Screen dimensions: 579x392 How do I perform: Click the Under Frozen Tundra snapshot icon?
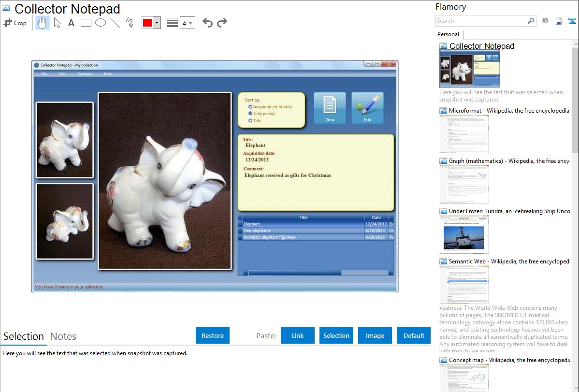pos(443,211)
